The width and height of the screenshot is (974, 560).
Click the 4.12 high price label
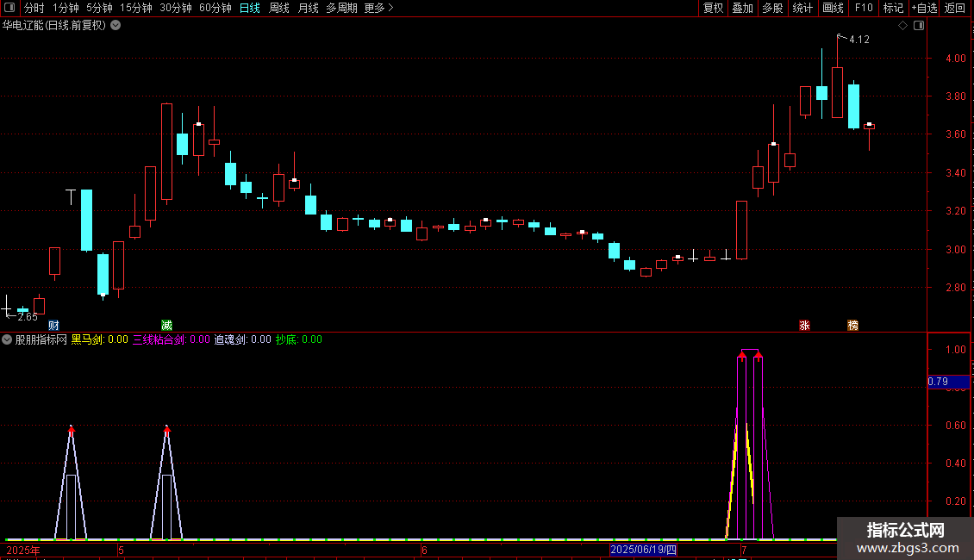click(x=859, y=40)
